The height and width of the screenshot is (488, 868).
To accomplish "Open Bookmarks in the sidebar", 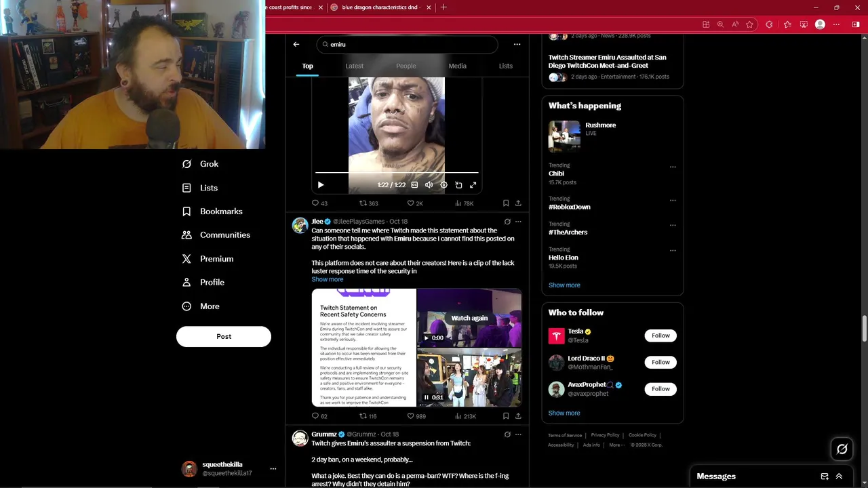I will 212,211.
